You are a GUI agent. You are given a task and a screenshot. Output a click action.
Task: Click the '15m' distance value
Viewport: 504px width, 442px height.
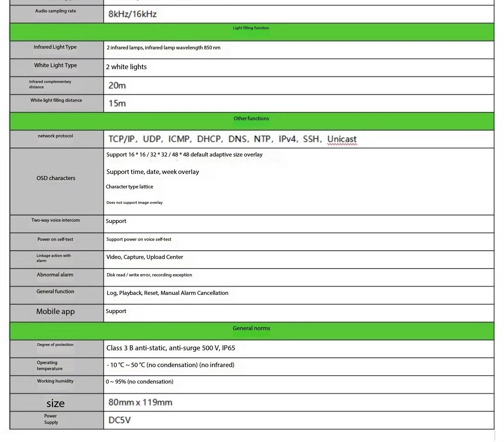pyautogui.click(x=117, y=103)
